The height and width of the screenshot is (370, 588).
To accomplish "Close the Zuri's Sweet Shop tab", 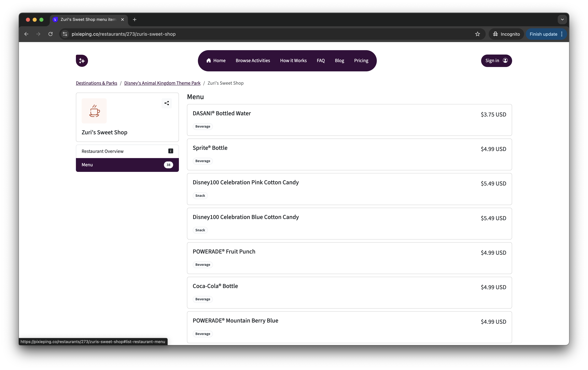I will pos(123,20).
